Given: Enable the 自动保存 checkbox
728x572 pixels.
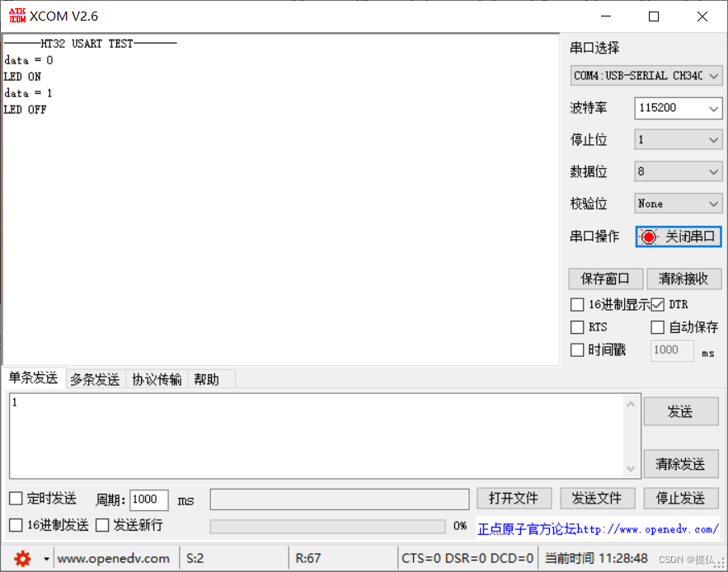Looking at the screenshot, I should point(657,327).
